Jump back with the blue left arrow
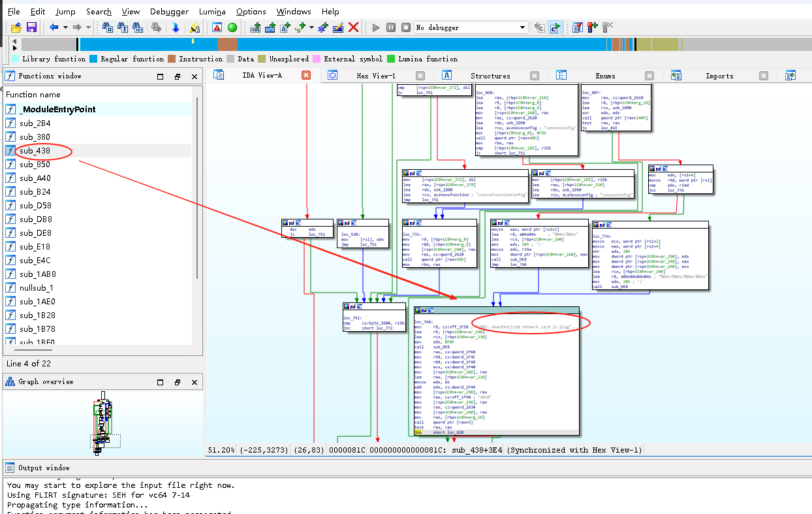Screen dimensions: 812x514 pos(54,27)
